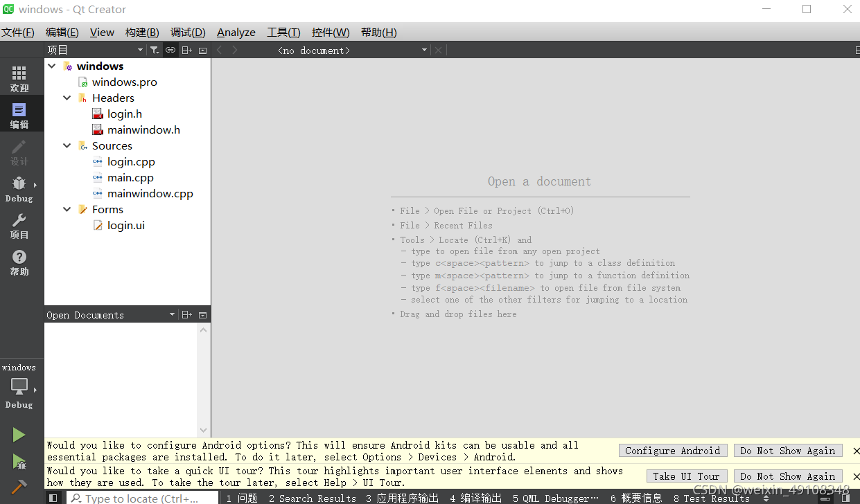Open the 调试(D) debug menu
Screen dimensions: 860x504
point(188,33)
